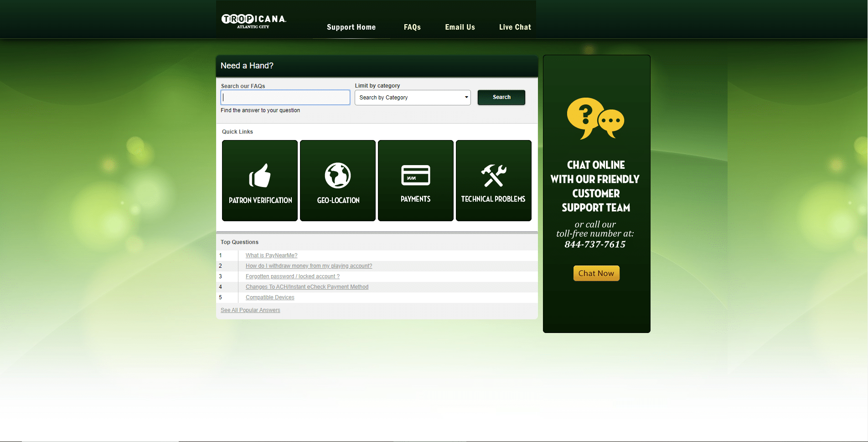Expand the Search by Category dropdown
The image size is (868, 442).
point(413,98)
